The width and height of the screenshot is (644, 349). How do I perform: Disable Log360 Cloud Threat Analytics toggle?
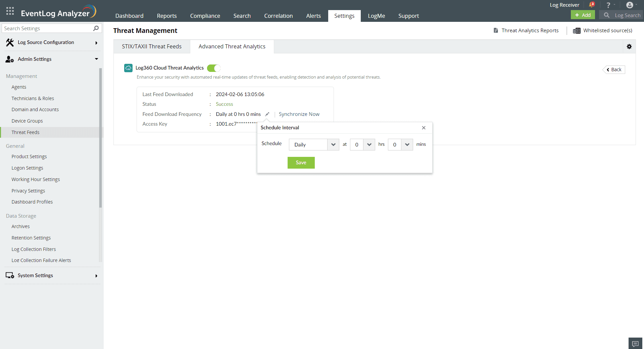tap(214, 68)
